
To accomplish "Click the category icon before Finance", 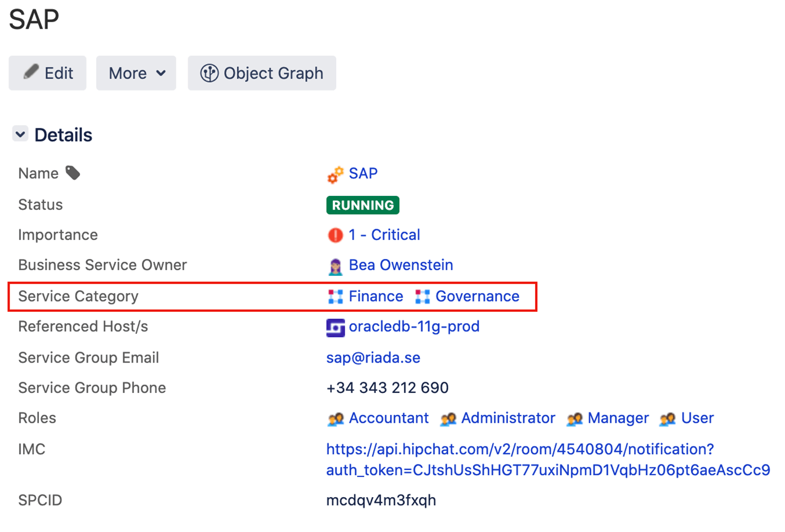I will pyautogui.click(x=334, y=297).
